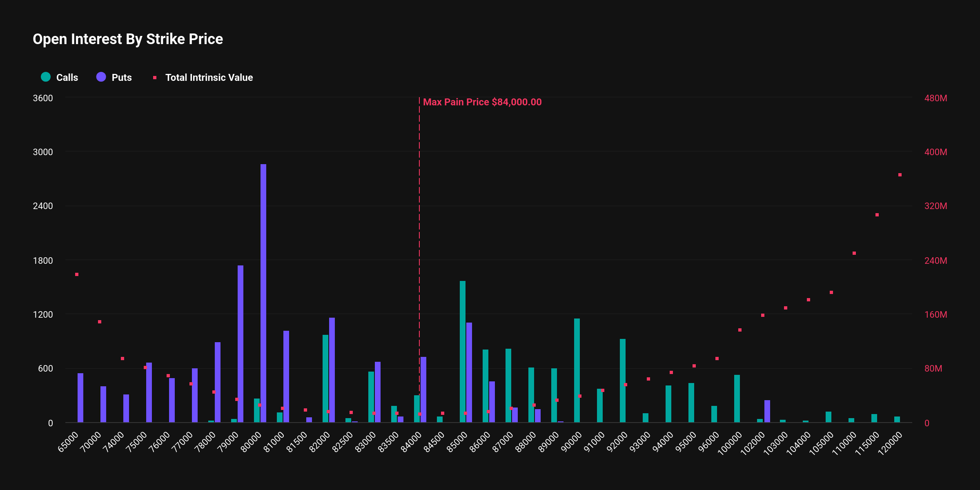Viewport: 980px width, 490px height.
Task: Click the Max Pain Price $84,000.00 label
Action: pyautogui.click(x=482, y=102)
